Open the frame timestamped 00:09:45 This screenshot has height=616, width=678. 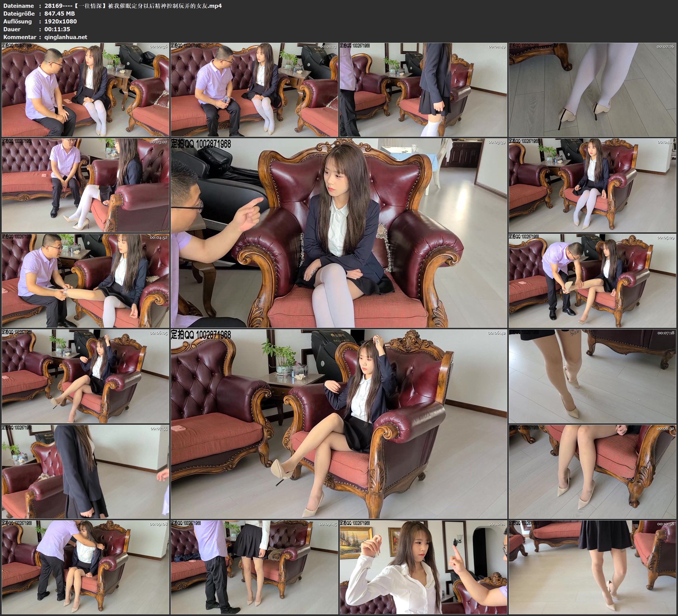[254, 567]
